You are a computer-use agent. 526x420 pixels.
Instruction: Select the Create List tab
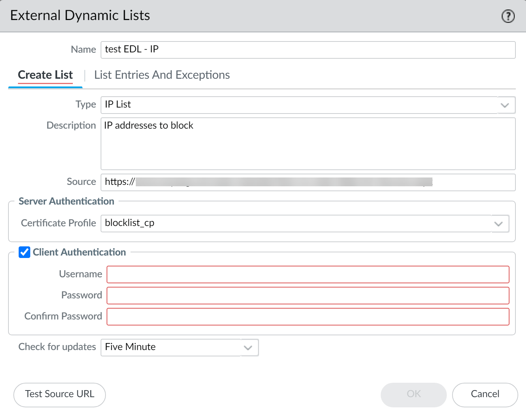45,75
